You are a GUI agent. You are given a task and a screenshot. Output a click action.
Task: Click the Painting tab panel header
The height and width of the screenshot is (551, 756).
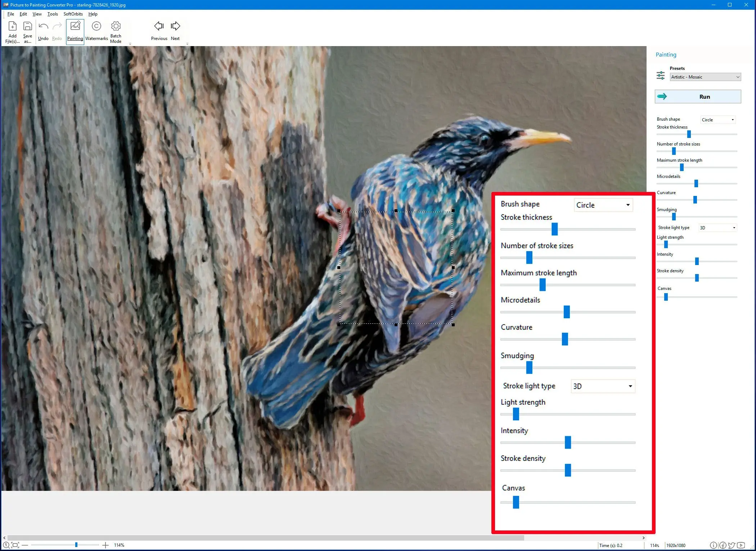point(666,54)
